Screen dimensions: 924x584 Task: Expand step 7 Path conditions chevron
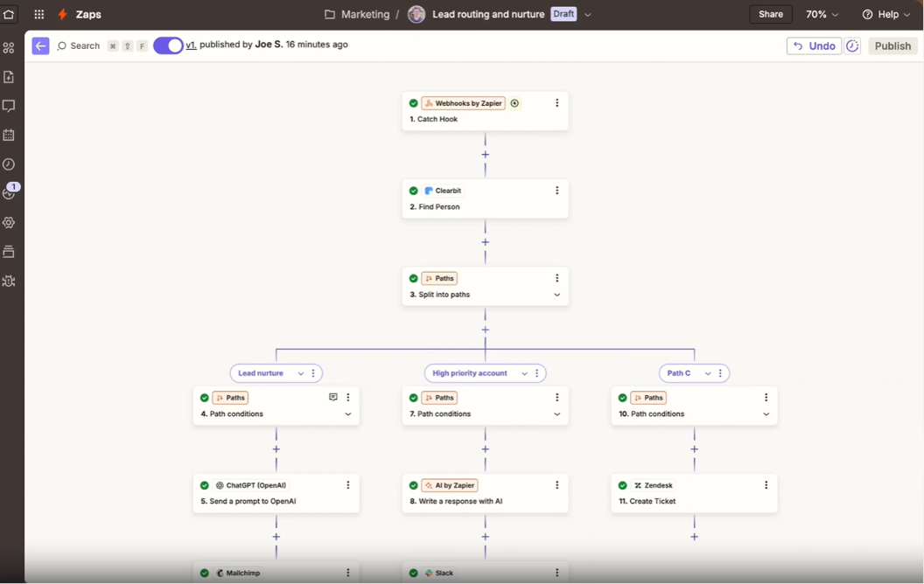556,414
